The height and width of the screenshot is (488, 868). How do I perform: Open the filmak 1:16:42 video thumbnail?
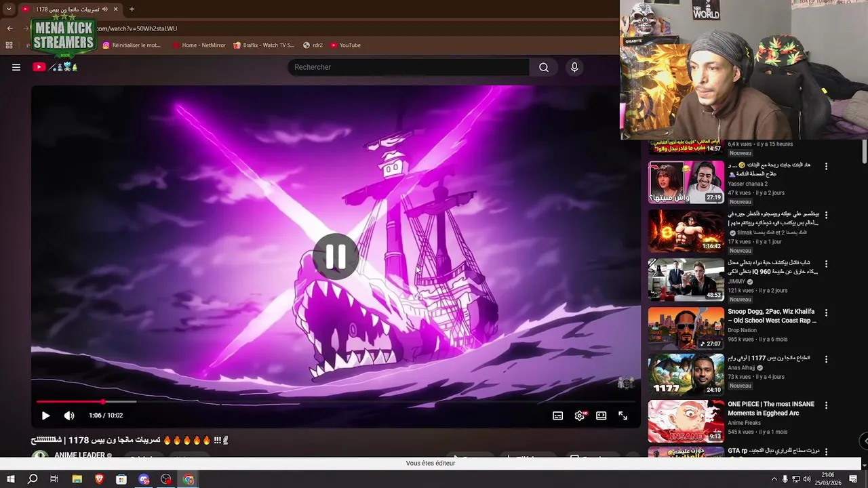(x=686, y=231)
